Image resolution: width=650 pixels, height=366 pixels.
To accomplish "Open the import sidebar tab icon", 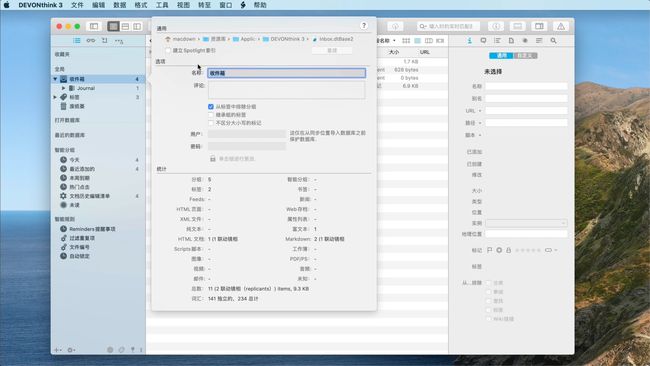I will (104, 41).
